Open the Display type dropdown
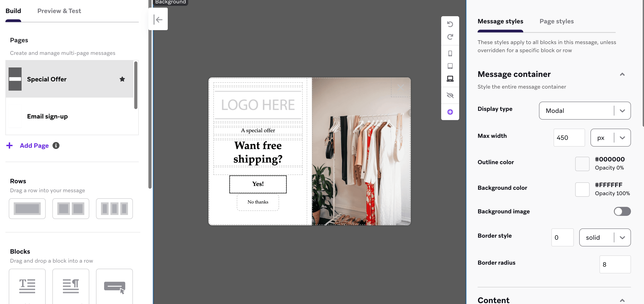644x304 pixels. 585,111
